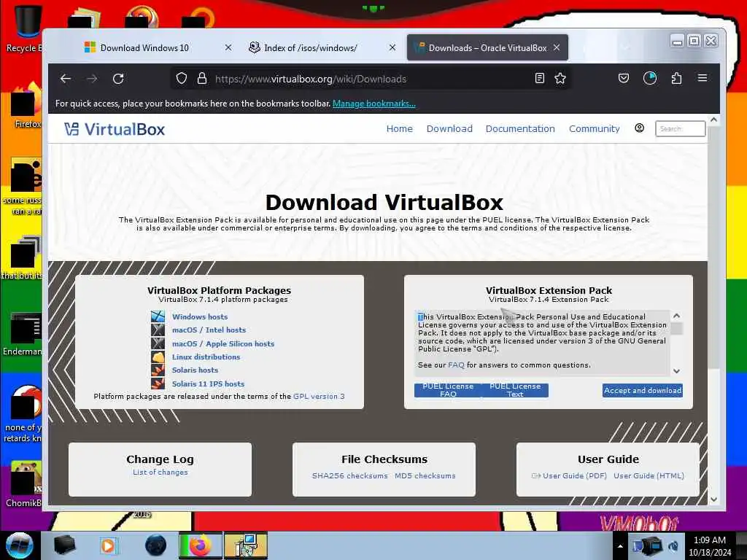747x560 pixels.
Task: Click the page scrollbar down arrow
Action: tap(713, 499)
